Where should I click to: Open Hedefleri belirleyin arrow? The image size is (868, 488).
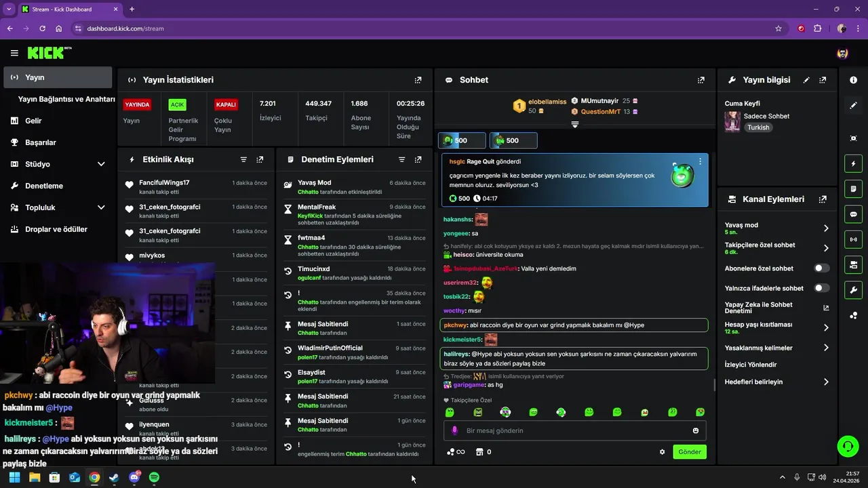pos(826,382)
